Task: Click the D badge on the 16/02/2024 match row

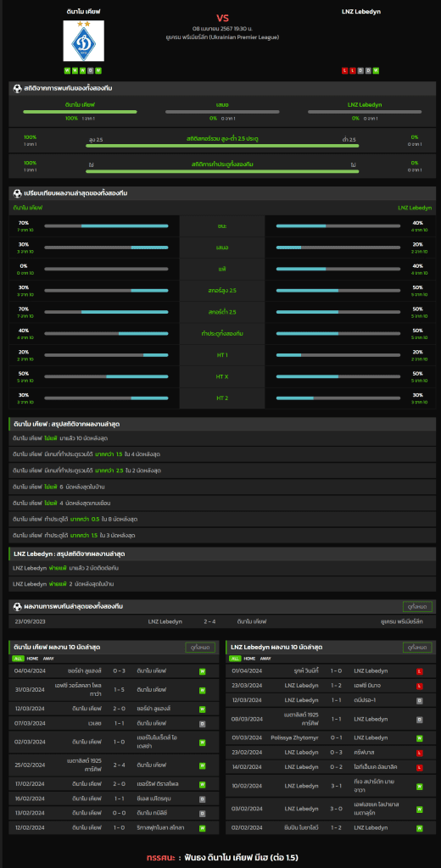Action: 202,798
